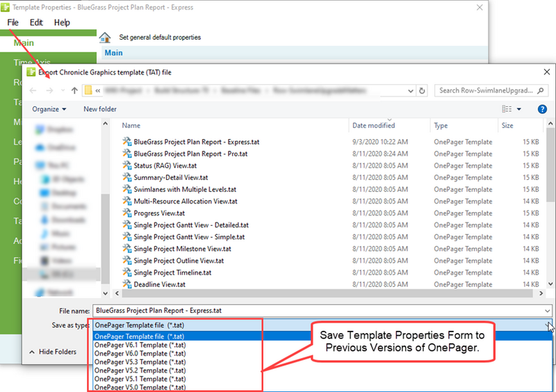Open the File menu in Template Properties

(13, 22)
